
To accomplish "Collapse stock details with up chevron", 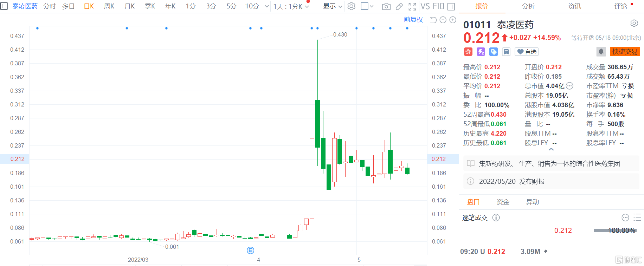I will (551, 149).
